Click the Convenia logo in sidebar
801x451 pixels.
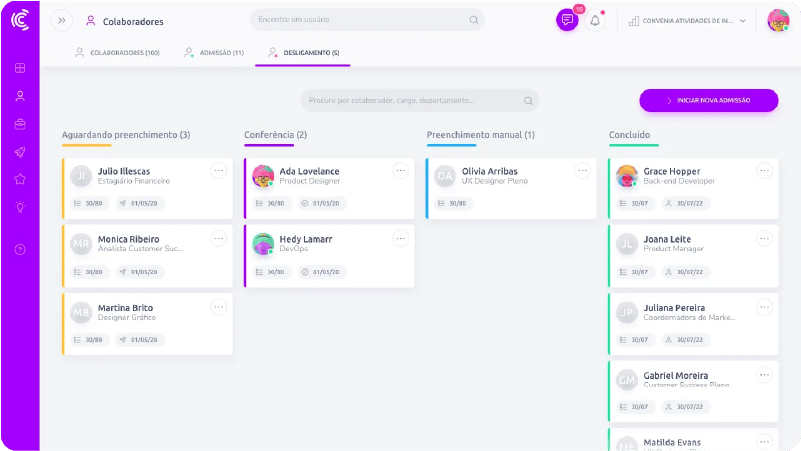[x=20, y=20]
